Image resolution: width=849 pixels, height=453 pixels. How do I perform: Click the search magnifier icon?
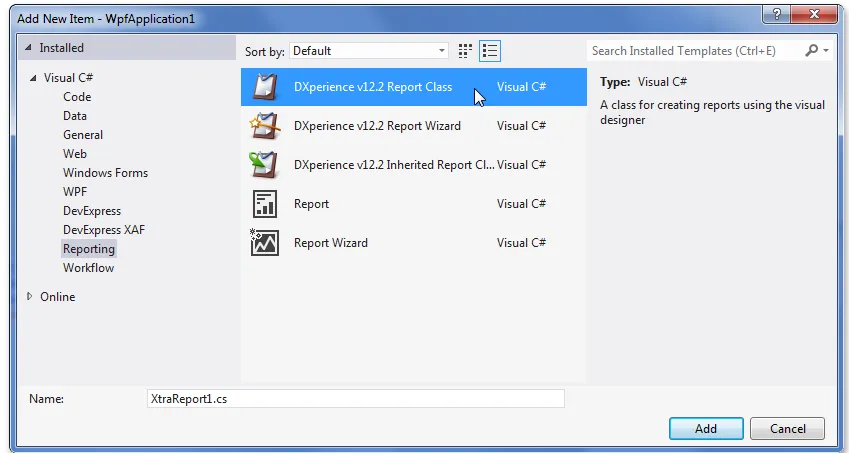pos(812,50)
